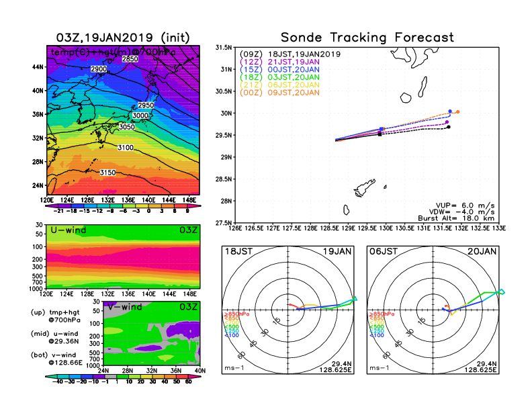The height and width of the screenshot is (411, 532).
Task: Click the 'Sonde Tracking Forecast' heading
Action: [367, 38]
